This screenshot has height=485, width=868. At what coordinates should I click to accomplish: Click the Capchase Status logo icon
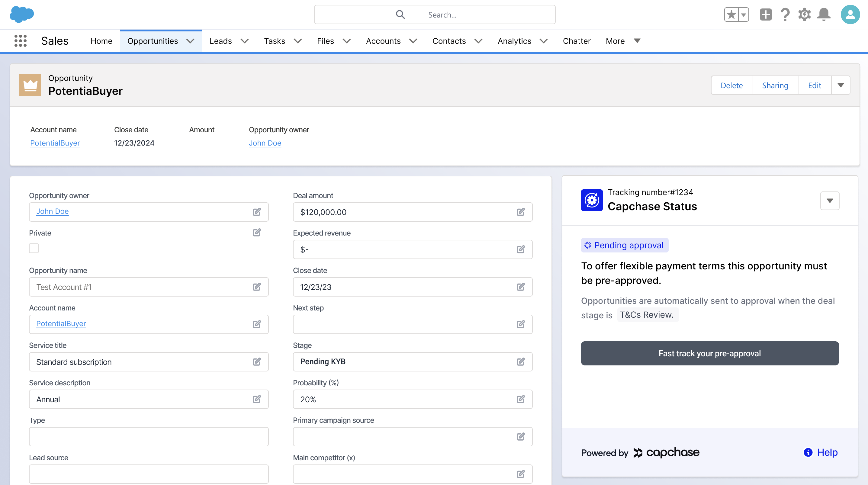[x=592, y=200]
